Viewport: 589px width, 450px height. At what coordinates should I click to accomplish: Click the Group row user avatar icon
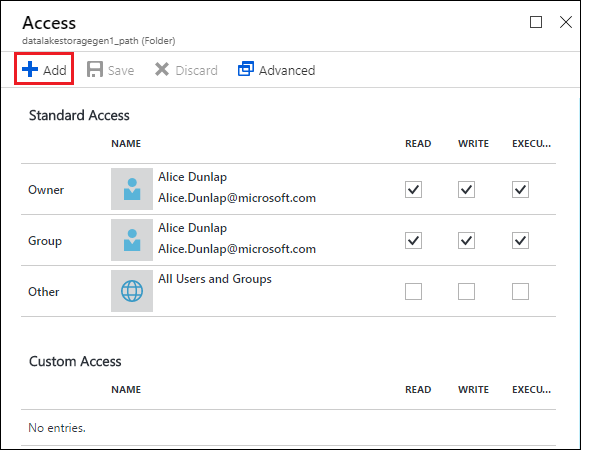(132, 240)
